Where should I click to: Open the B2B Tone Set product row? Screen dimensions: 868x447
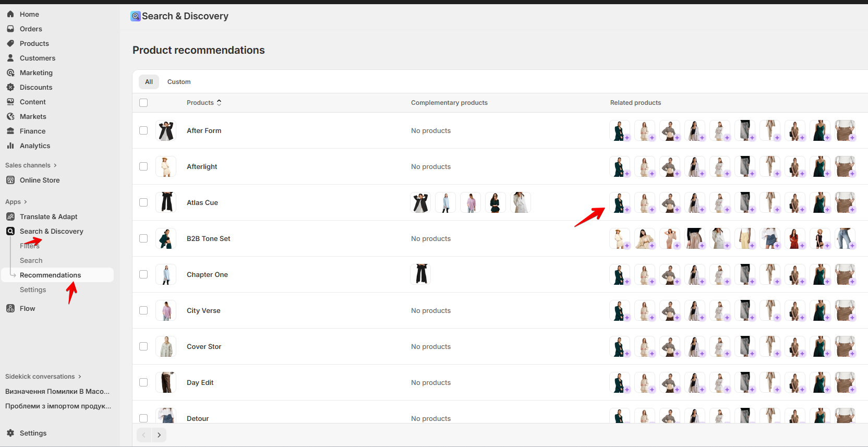209,238
